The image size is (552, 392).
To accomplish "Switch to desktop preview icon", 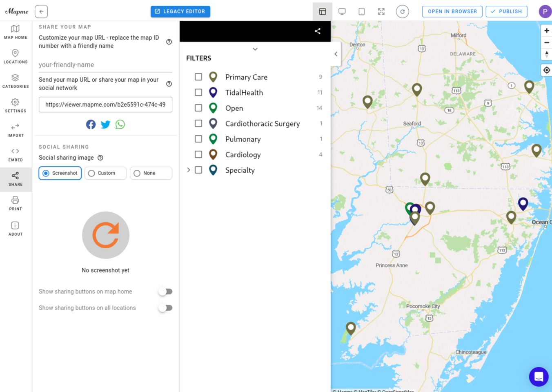I will click(x=342, y=11).
